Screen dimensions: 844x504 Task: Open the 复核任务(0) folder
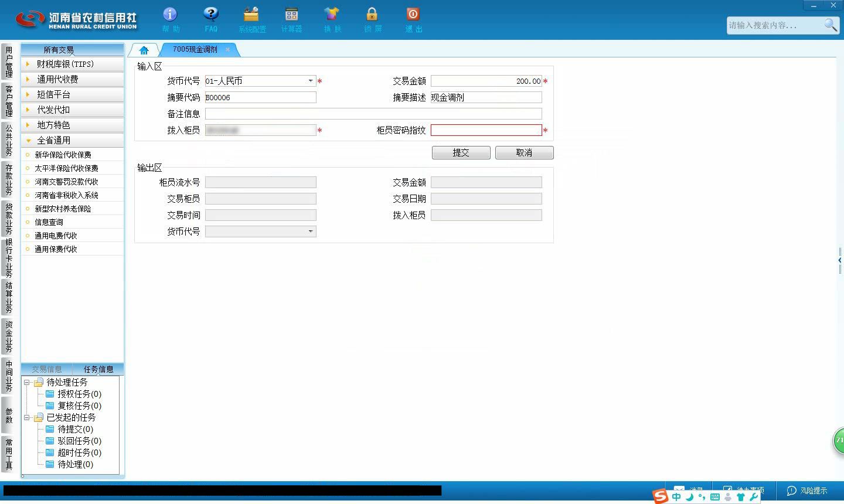pyautogui.click(x=73, y=406)
